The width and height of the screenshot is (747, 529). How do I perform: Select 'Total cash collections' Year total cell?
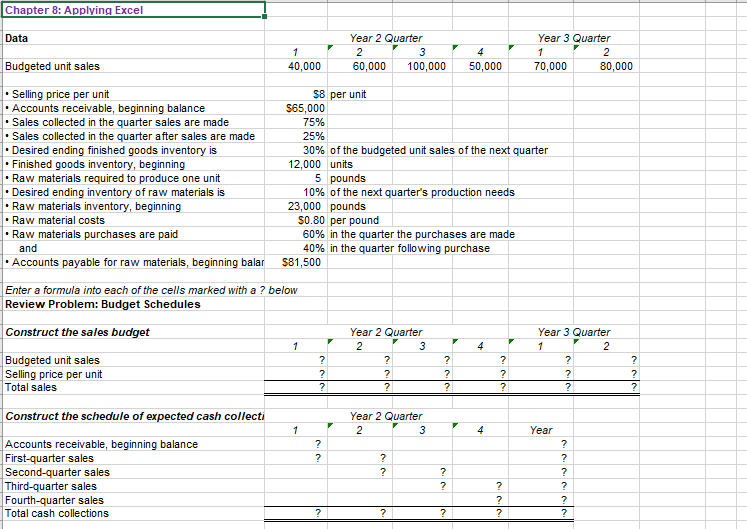[x=541, y=513]
